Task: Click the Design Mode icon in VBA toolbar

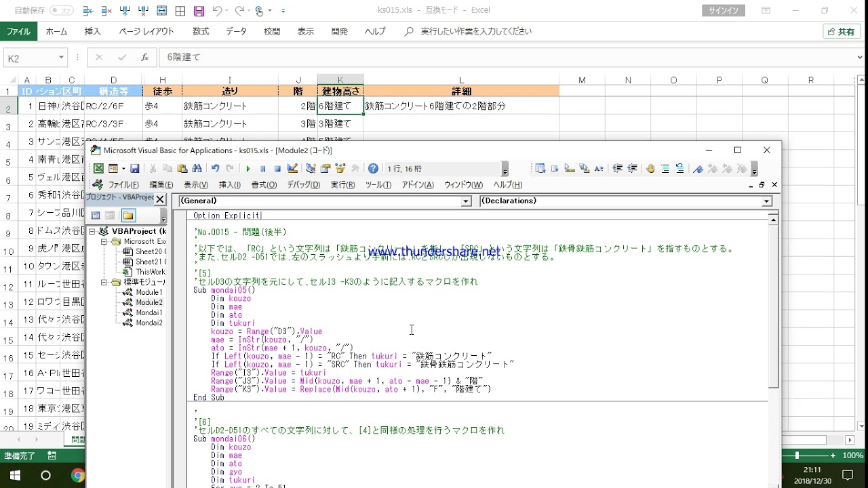Action: pos(292,169)
